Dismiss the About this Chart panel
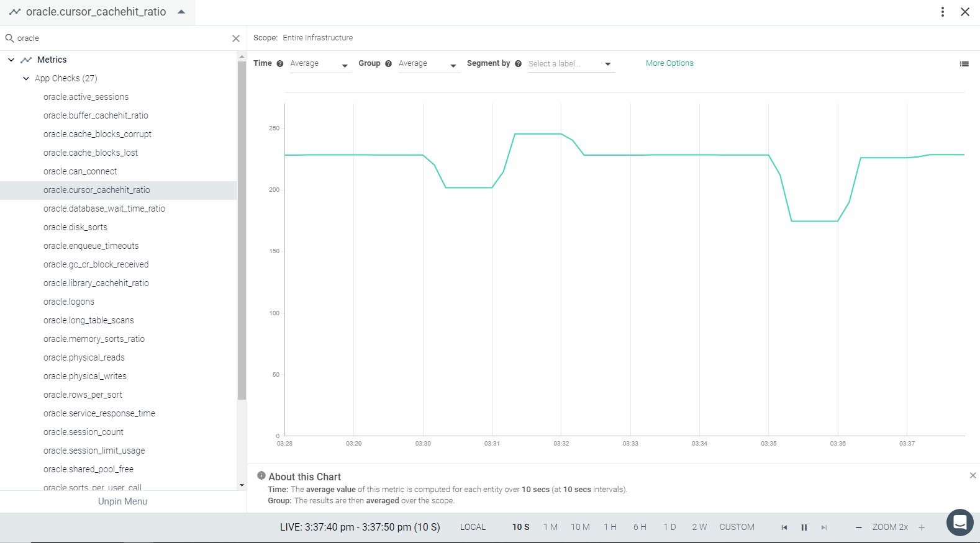The width and height of the screenshot is (980, 543). [973, 475]
